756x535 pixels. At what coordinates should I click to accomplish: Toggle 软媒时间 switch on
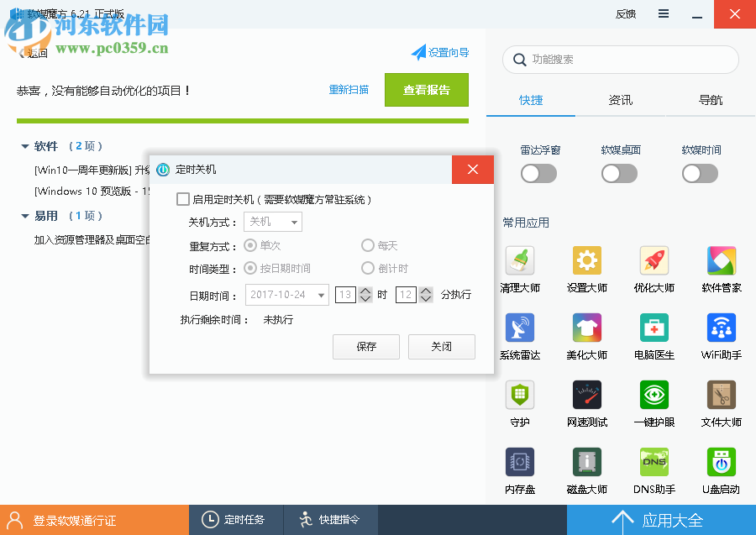pos(700,173)
